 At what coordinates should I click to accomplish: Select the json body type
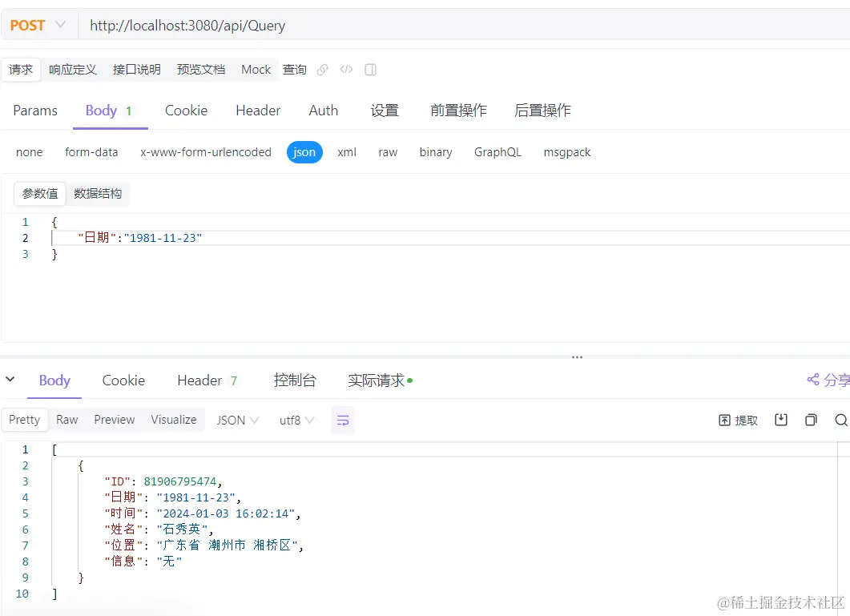coord(304,152)
